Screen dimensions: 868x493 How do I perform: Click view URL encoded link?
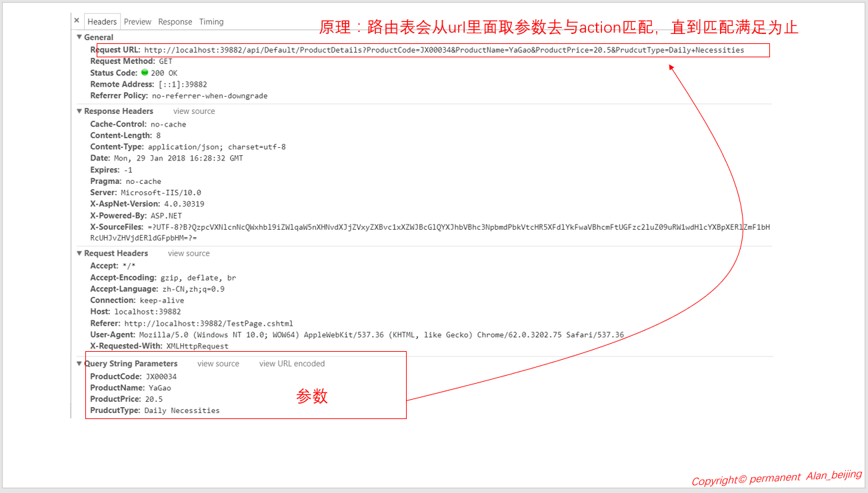(292, 364)
